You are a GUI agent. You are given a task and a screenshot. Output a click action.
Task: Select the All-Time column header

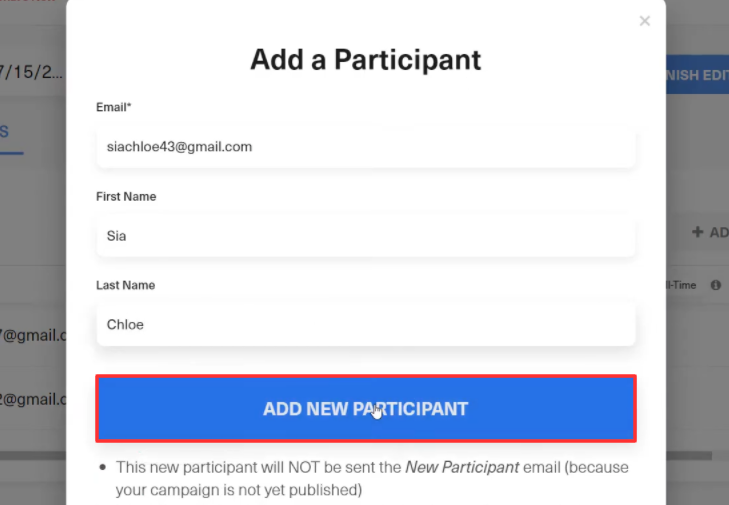[x=681, y=285]
